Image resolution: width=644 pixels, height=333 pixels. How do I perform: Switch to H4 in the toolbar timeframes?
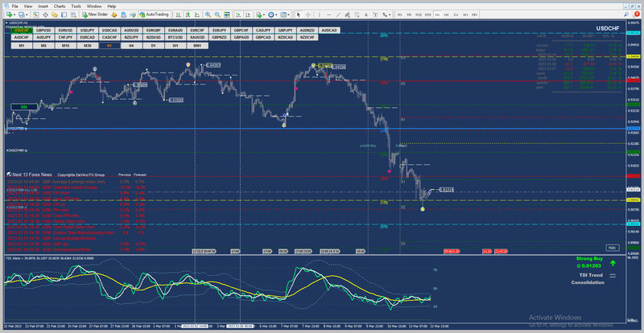click(x=447, y=14)
